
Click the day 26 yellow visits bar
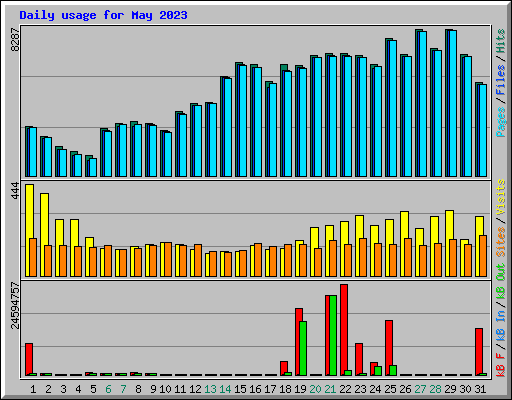(404, 244)
